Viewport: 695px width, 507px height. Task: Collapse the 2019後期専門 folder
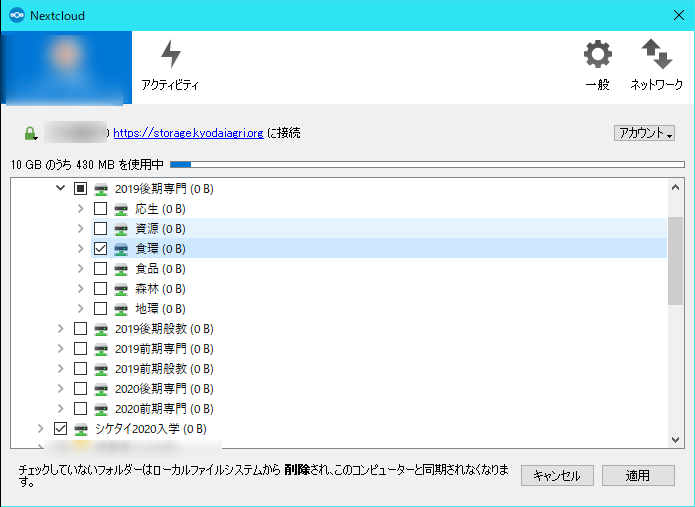[x=60, y=189]
